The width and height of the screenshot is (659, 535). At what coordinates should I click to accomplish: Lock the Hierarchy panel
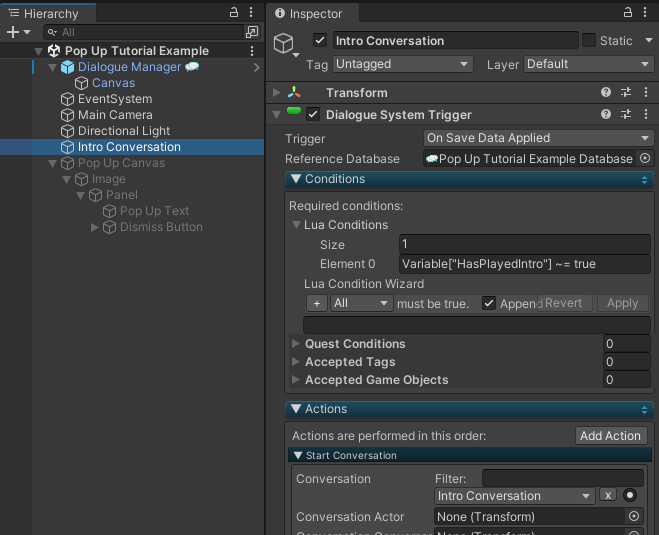point(234,13)
